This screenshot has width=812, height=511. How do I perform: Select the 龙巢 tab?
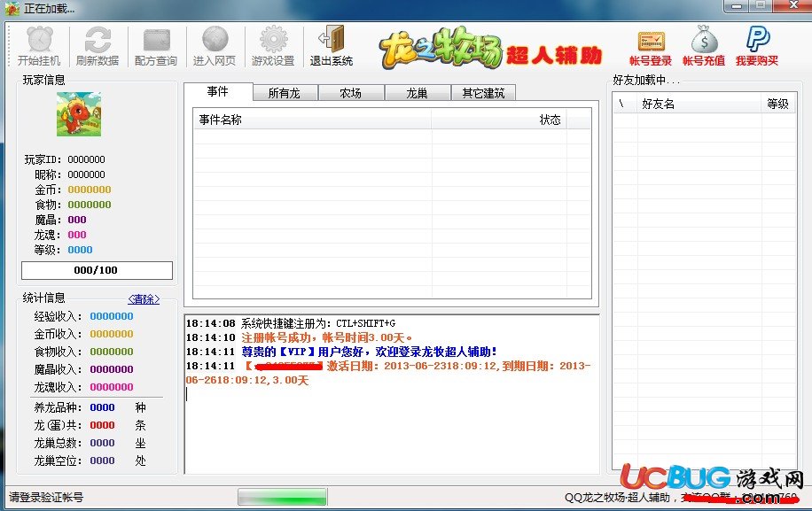point(417,93)
